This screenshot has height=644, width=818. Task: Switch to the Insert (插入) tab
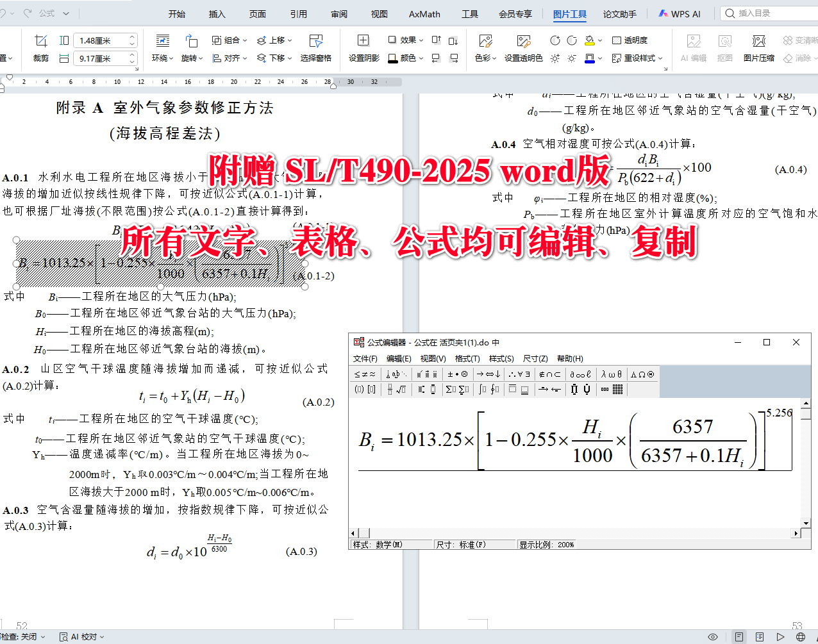(217, 13)
